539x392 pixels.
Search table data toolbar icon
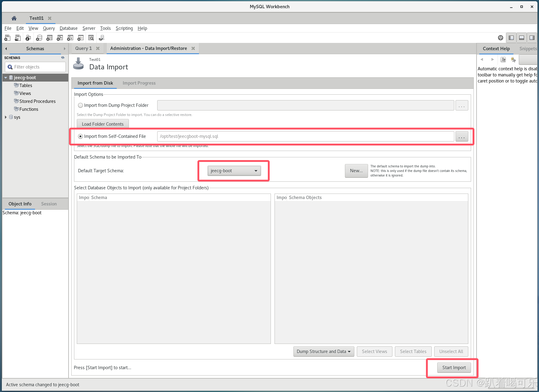pyautogui.click(x=91, y=38)
